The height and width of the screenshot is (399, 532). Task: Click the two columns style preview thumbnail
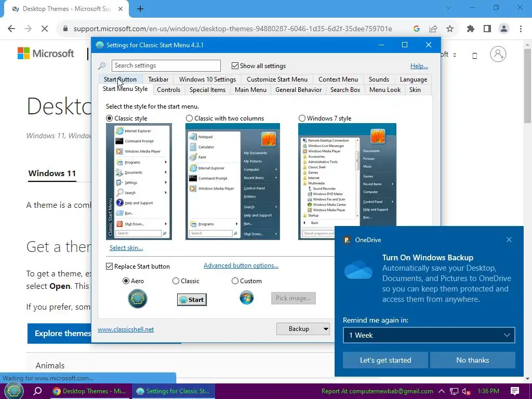tap(233, 181)
